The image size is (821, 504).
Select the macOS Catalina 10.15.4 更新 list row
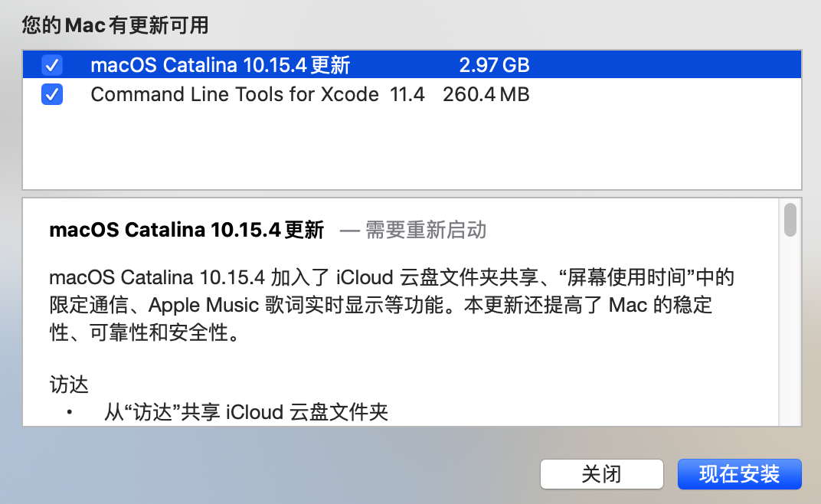point(412,64)
